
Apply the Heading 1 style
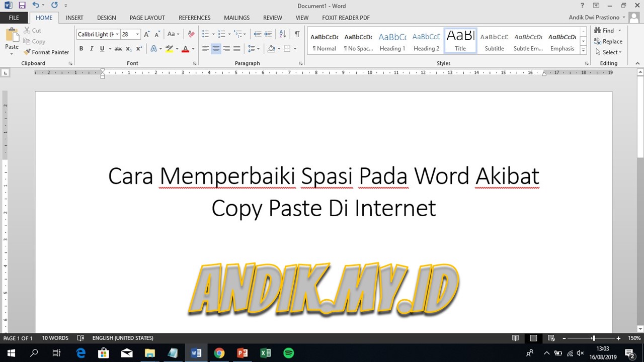pos(392,41)
